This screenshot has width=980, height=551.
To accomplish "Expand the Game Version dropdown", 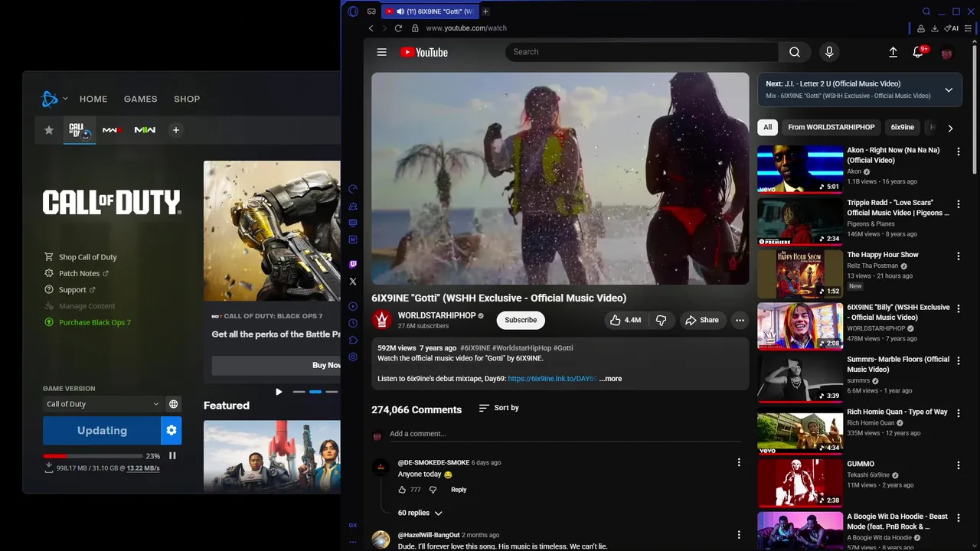I will click(103, 404).
